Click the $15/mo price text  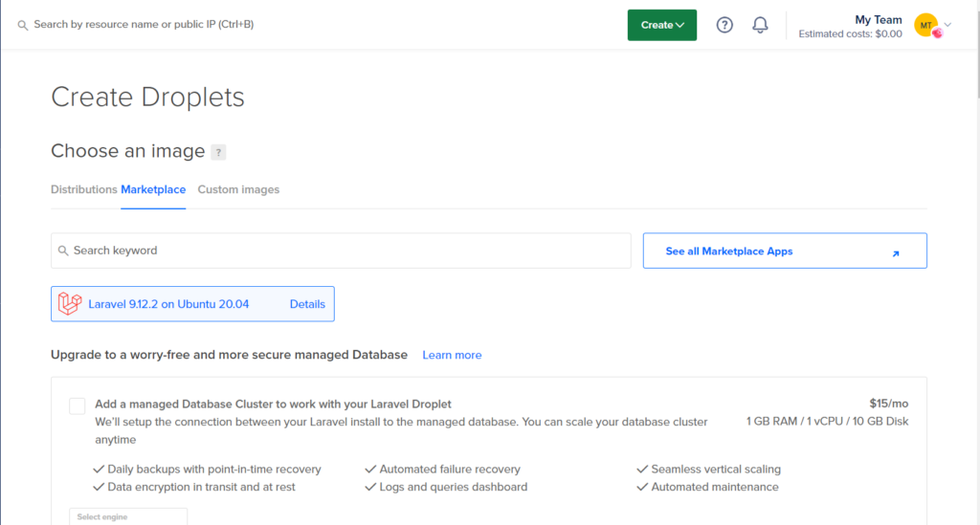pyautogui.click(x=888, y=404)
